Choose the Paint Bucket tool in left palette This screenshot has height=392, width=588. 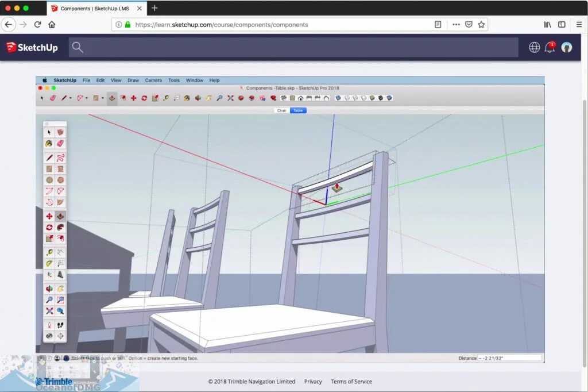(x=49, y=144)
